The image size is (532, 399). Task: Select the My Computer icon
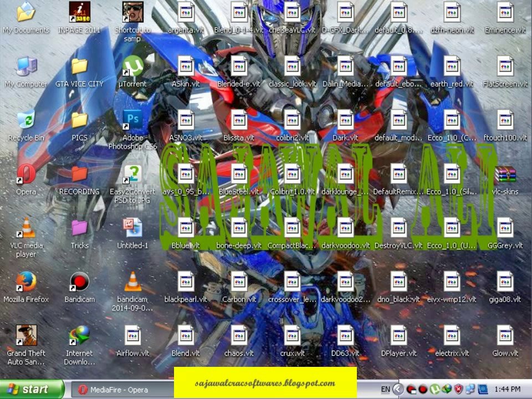pos(26,66)
